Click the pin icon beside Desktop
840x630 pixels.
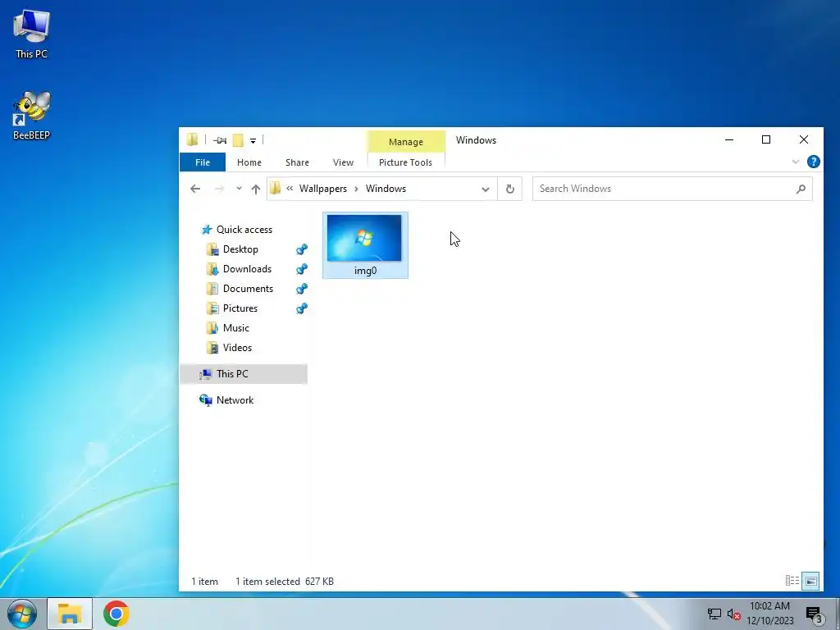(x=302, y=249)
